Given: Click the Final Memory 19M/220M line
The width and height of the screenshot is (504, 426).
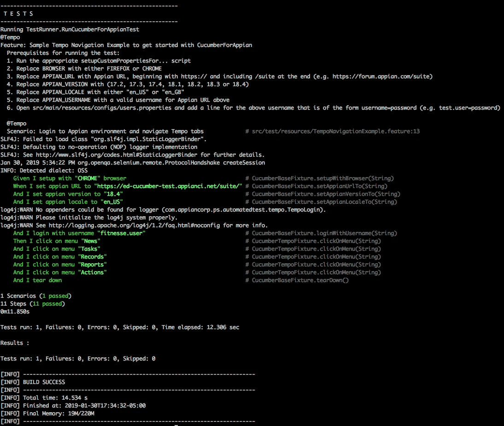Looking at the screenshot, I should pos(47,414).
